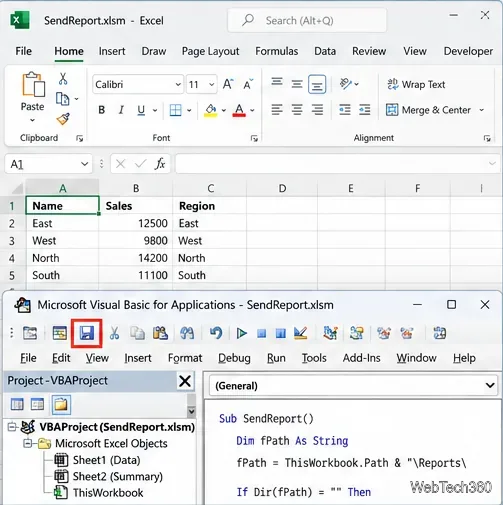503x505 pixels.
Task: Click Insert UserForm icon in VBA toolbar
Action: click(x=60, y=333)
